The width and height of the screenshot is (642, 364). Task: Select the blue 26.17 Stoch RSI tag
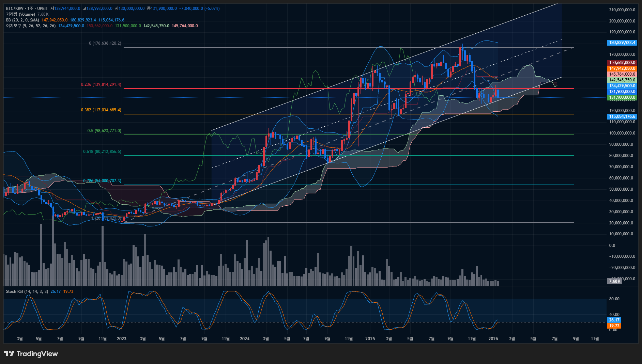click(x=614, y=320)
